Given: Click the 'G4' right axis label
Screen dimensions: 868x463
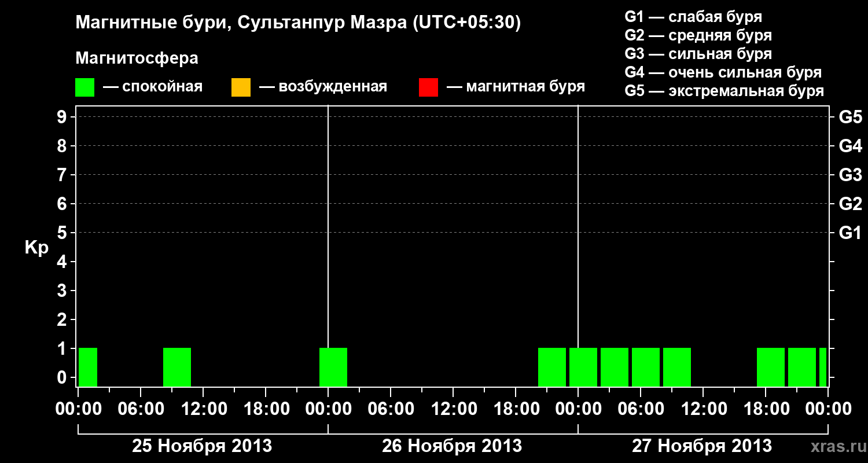Looking at the screenshot, I should [850, 146].
